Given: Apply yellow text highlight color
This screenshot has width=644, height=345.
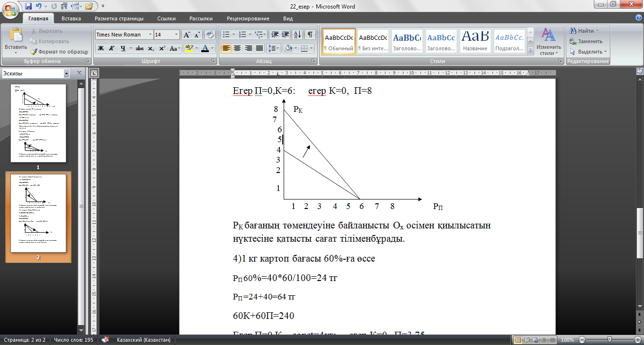Looking at the screenshot, I should 189,48.
